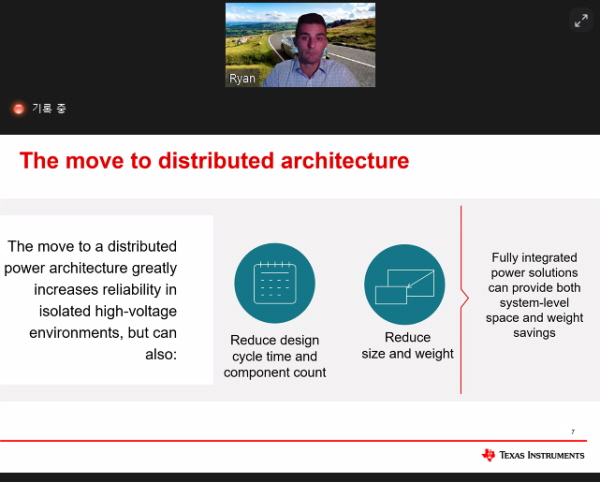Click the slide title about distributed architecture

214,160
